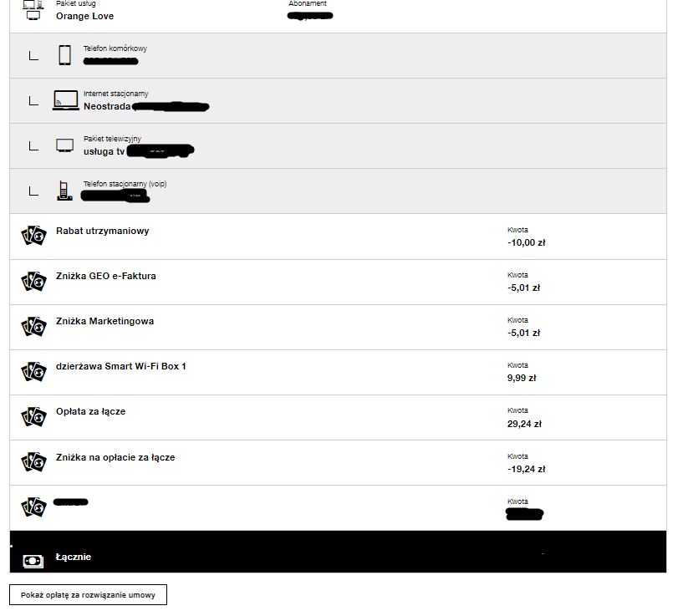Viewport: 683px width, 616px height.
Task: Click the Neostrada service name
Action: pyautogui.click(x=107, y=106)
